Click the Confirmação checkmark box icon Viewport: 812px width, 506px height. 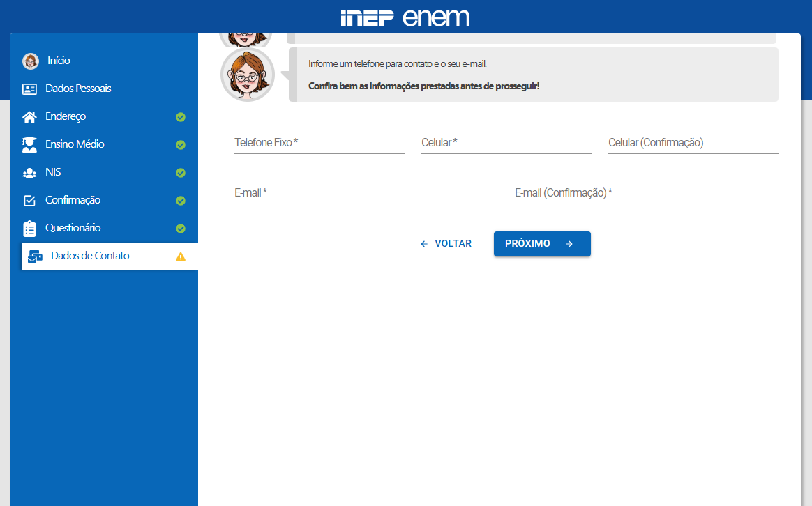click(x=29, y=201)
